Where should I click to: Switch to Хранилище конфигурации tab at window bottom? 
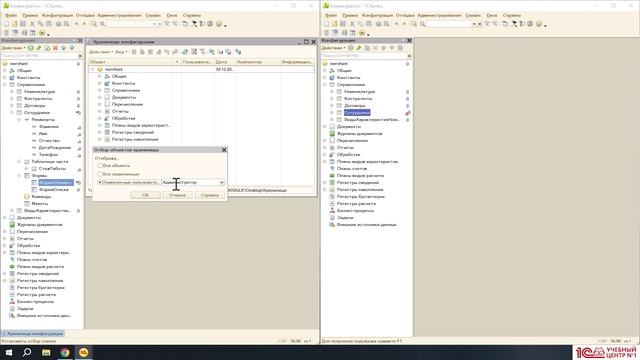(33, 333)
